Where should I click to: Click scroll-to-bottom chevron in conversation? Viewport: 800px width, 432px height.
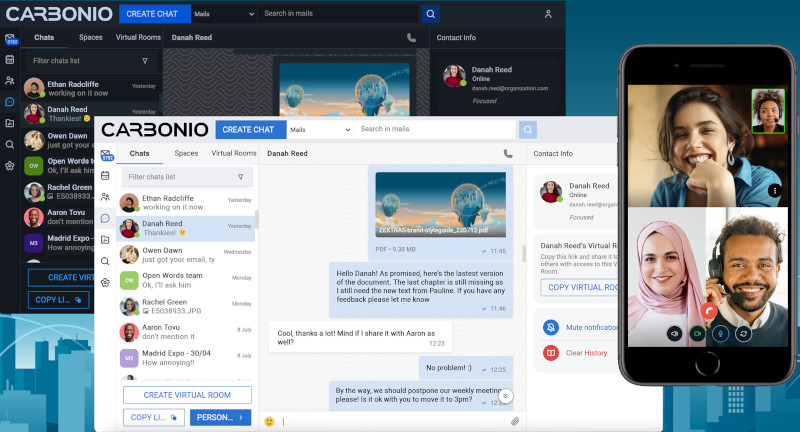pyautogui.click(x=506, y=396)
